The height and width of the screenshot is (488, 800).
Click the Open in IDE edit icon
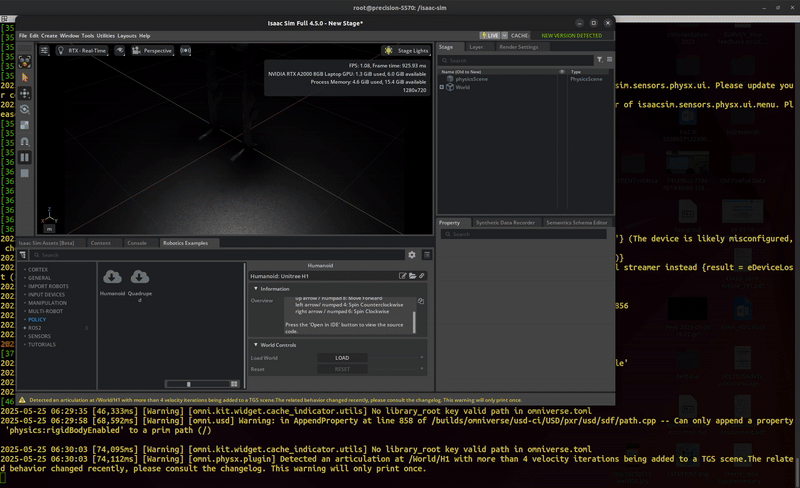pos(403,275)
